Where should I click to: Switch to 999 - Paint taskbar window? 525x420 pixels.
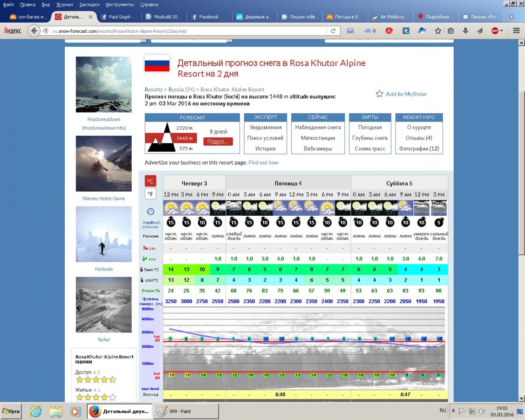click(185, 411)
